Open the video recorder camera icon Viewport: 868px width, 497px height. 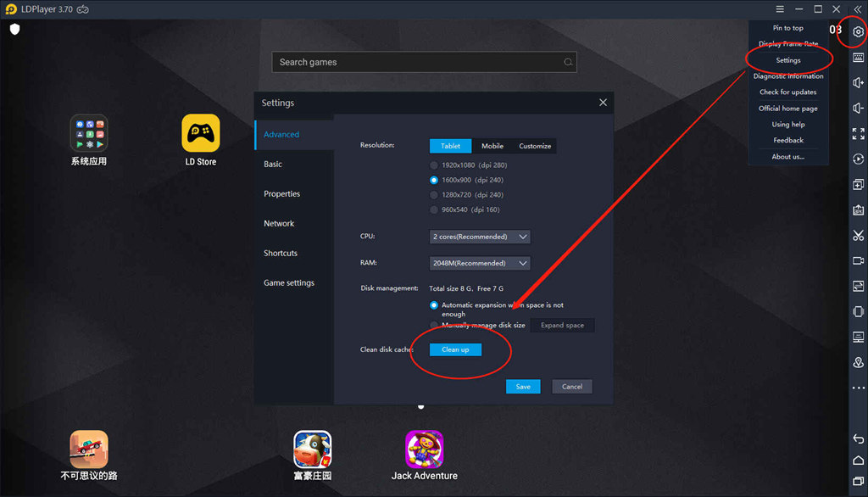click(858, 261)
